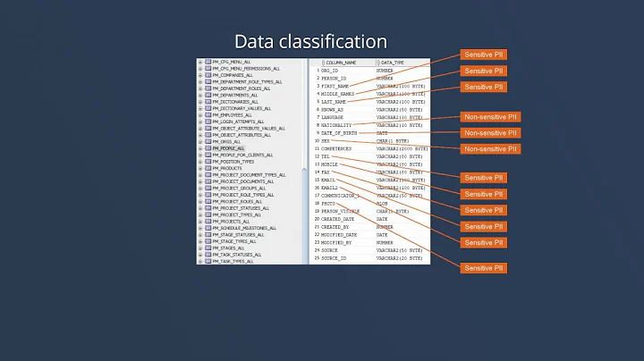Click the KNOWN_AS column name cell
The width and height of the screenshot is (644, 361).
pyautogui.click(x=332, y=110)
